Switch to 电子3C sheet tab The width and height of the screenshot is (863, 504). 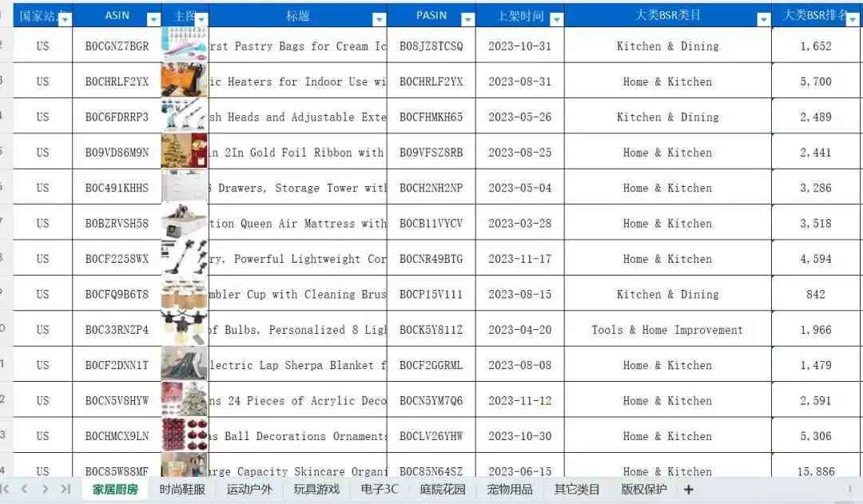pos(380,489)
